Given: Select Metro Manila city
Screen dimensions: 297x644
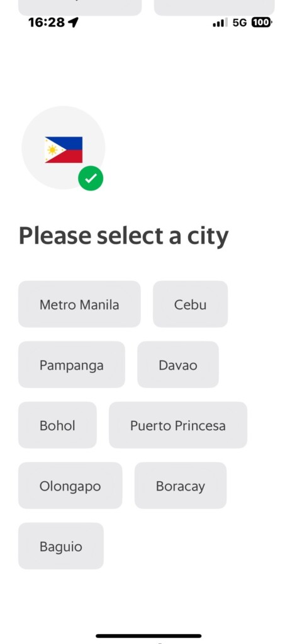Looking at the screenshot, I should (79, 304).
